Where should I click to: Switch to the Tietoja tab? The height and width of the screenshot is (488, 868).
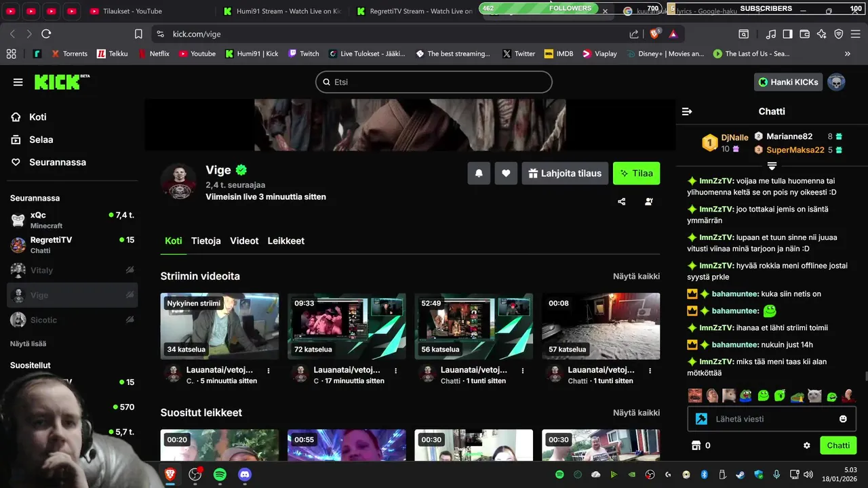pyautogui.click(x=206, y=241)
